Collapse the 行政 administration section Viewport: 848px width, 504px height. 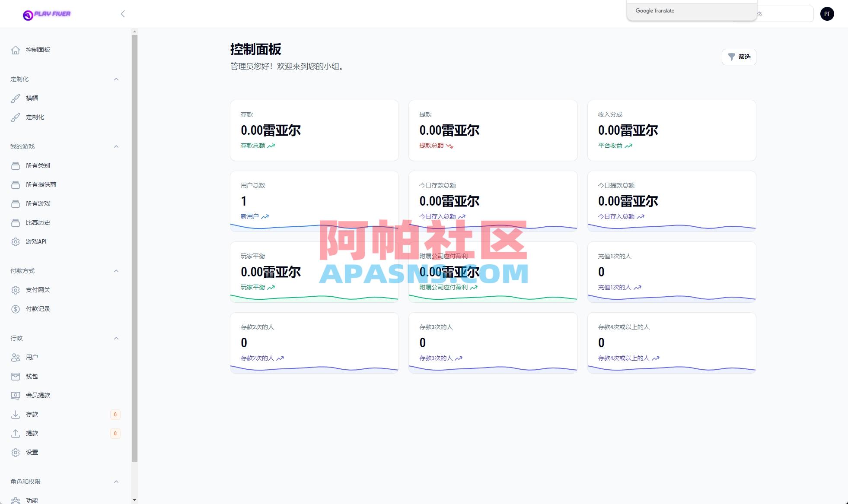[x=116, y=338]
